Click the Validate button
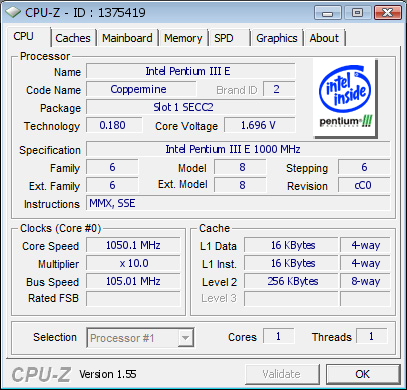The width and height of the screenshot is (407, 390). (x=282, y=374)
